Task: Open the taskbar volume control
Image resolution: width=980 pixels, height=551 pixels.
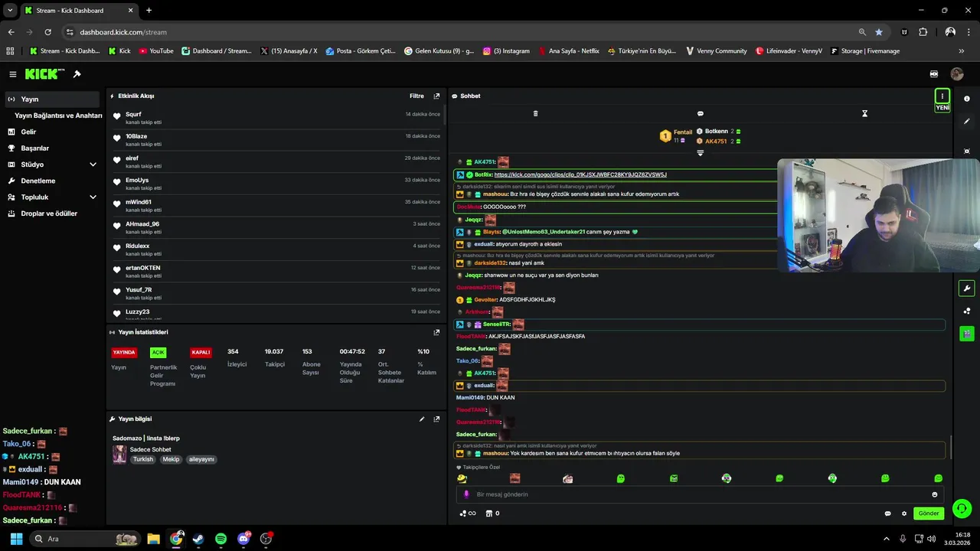Action: (932, 539)
